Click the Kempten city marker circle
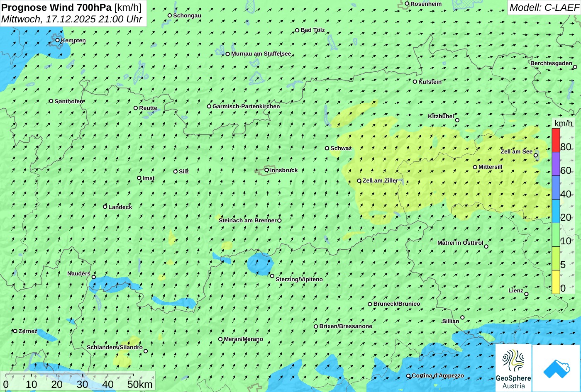The width and height of the screenshot is (581, 392). click(x=58, y=40)
